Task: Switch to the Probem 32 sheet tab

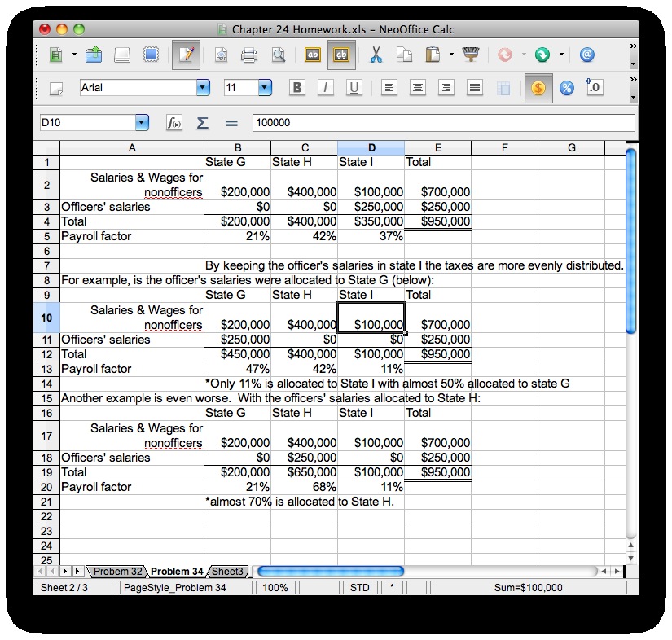Action: [117, 572]
